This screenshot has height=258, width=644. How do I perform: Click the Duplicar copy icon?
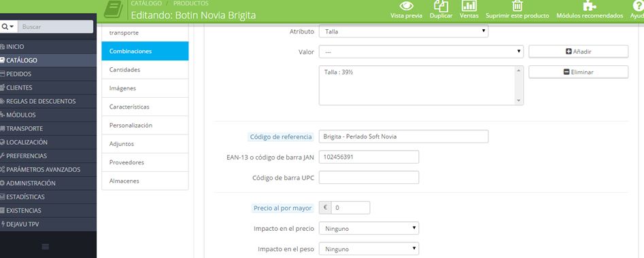click(441, 5)
